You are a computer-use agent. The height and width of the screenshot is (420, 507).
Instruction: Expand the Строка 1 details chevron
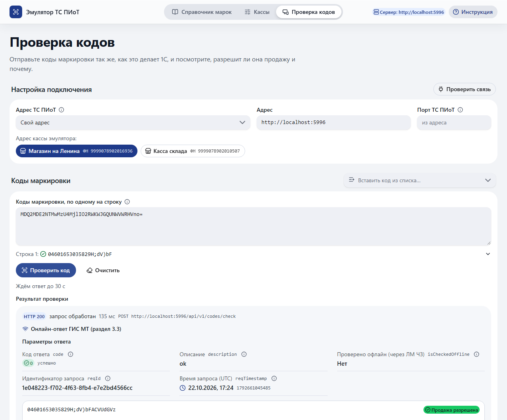[x=488, y=254]
